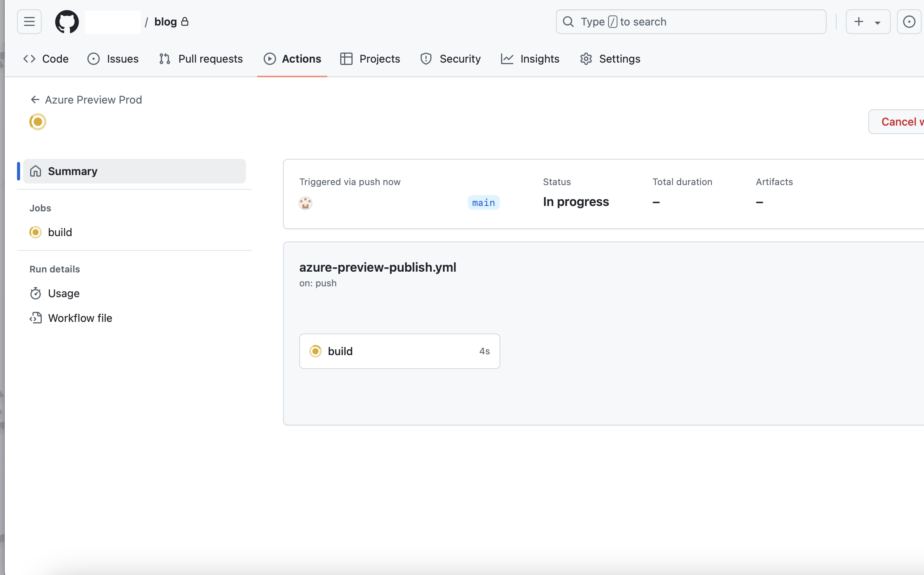Open the issues inbox circle icon
This screenshot has width=924, height=575.
click(909, 22)
